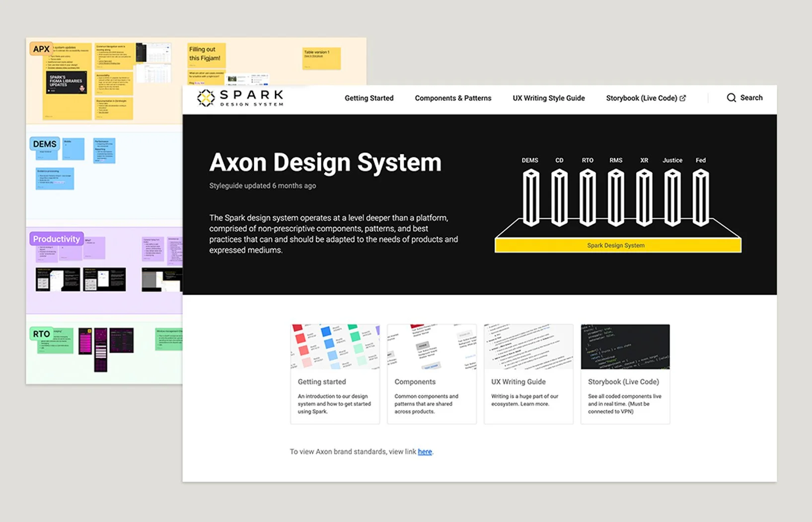This screenshot has height=522, width=812.
Task: Click the 'Filling out this Figjam!' sticky note
Action: click(207, 55)
